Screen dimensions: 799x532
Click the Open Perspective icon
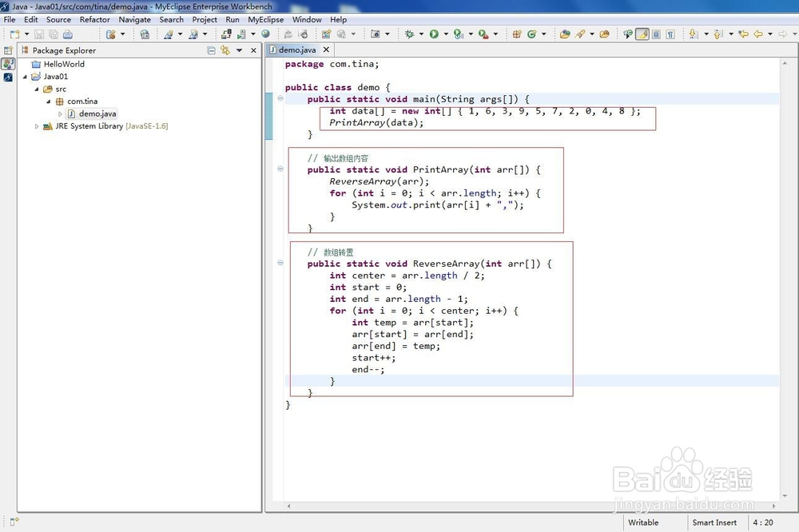click(8, 50)
